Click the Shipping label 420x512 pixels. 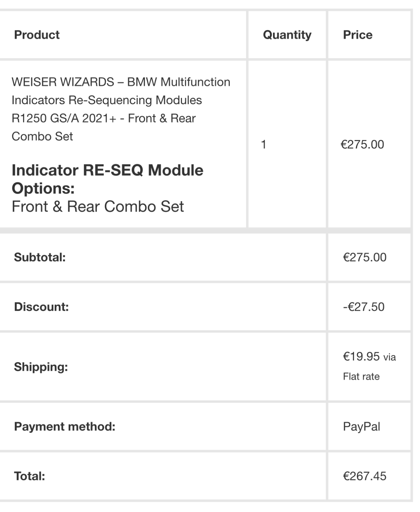coord(41,367)
